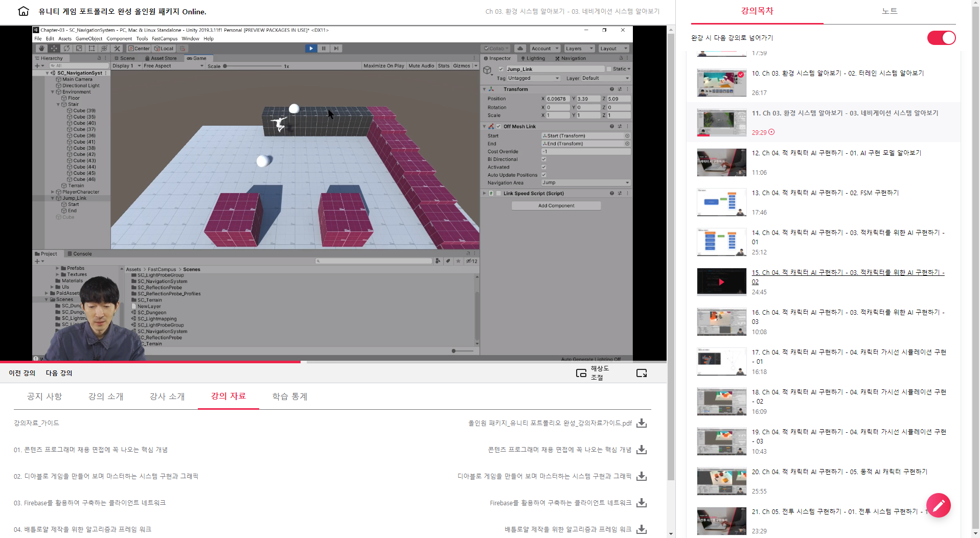Click object picker for End transform field

coord(627,144)
